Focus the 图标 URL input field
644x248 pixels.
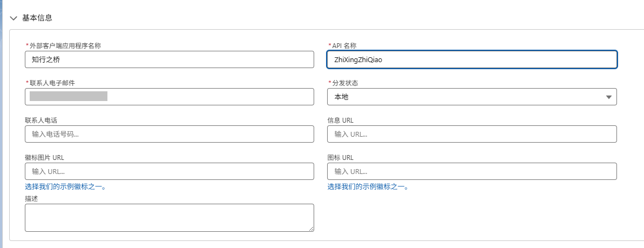[471, 171]
